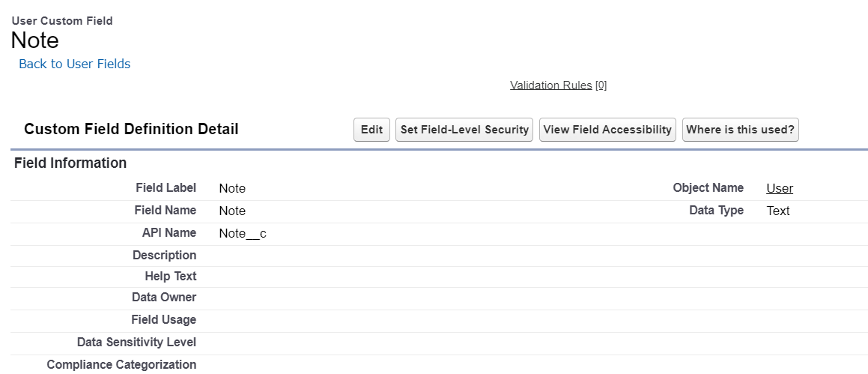Select the Compliance Categorization label
This screenshot has height=374, width=868.
(121, 365)
